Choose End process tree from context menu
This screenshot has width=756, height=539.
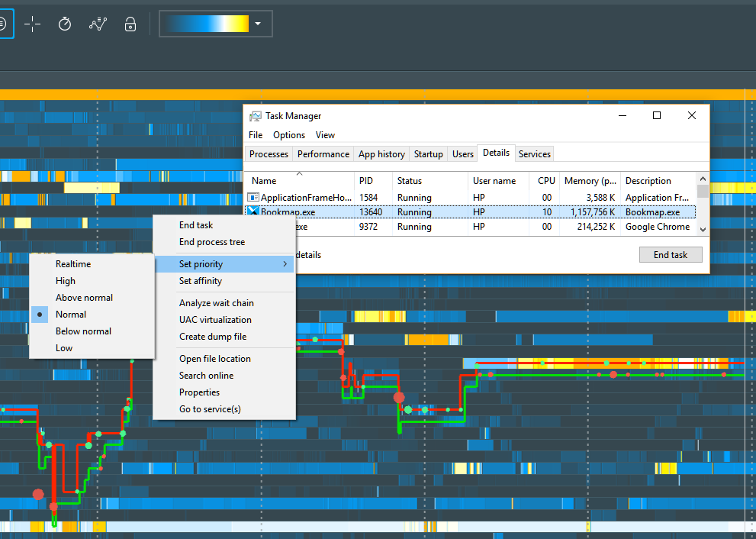pos(212,242)
